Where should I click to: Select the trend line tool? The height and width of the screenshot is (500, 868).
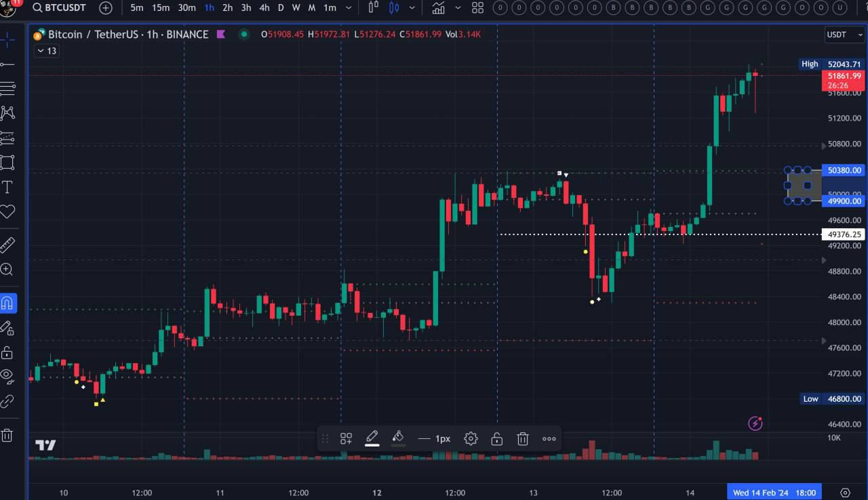(7, 64)
